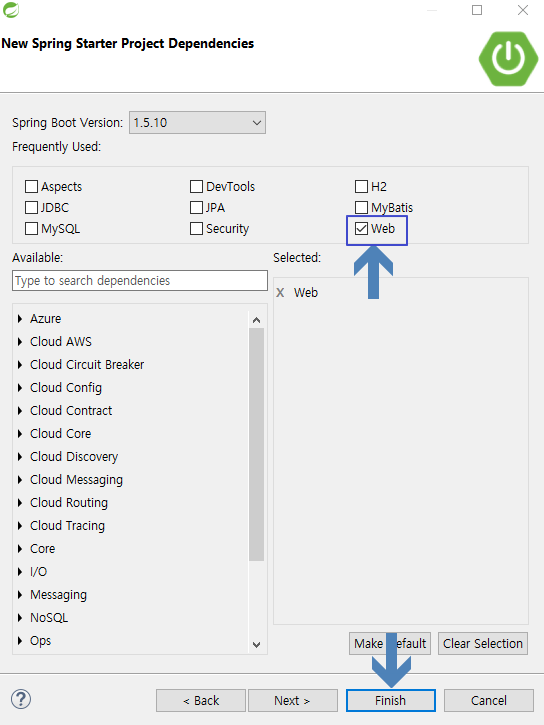The height and width of the screenshot is (725, 544).
Task: Expand the I/O category
Action: tap(20, 572)
